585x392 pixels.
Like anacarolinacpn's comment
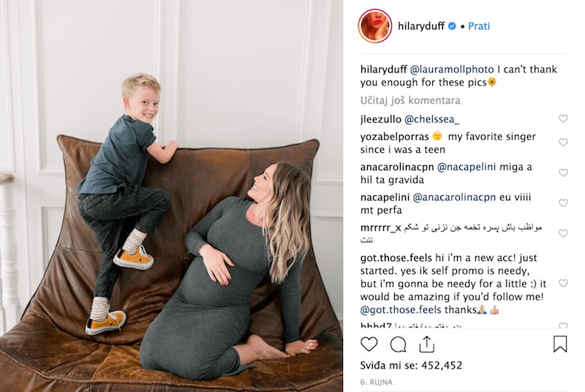563,173
